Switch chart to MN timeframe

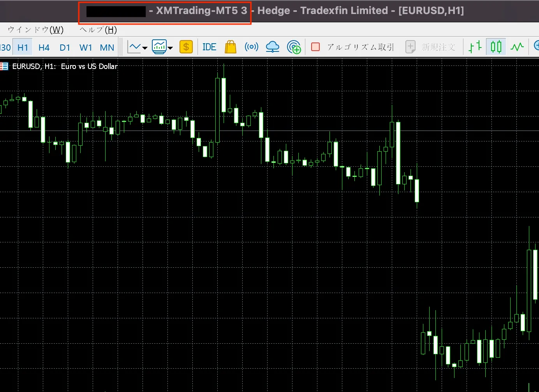point(107,48)
